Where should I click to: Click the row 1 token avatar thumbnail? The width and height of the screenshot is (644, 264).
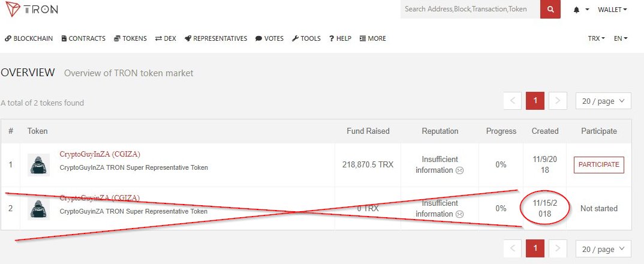38,165
